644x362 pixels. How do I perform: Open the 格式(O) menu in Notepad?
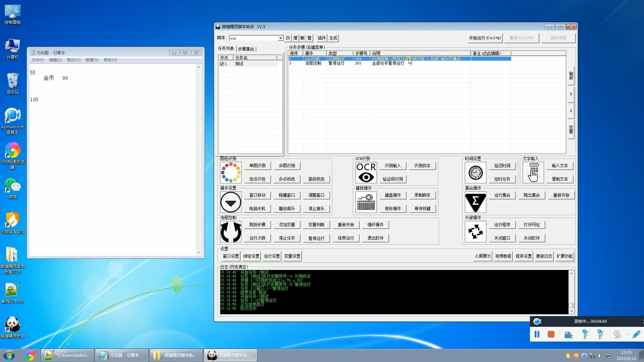click(x=73, y=60)
